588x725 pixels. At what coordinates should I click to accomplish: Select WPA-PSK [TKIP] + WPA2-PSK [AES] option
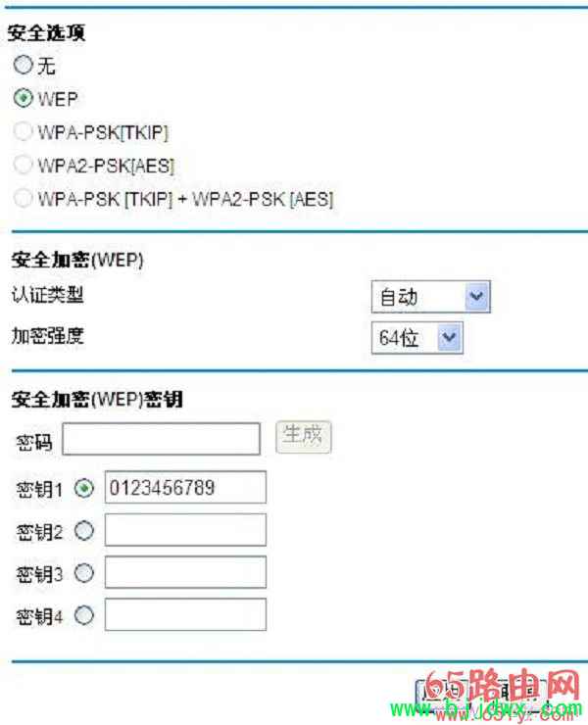point(24,198)
